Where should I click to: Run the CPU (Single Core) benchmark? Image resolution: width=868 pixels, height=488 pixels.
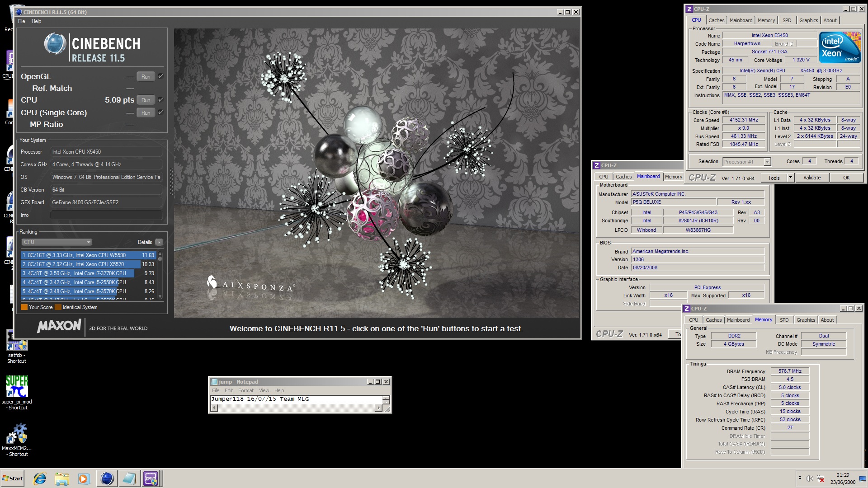point(146,113)
